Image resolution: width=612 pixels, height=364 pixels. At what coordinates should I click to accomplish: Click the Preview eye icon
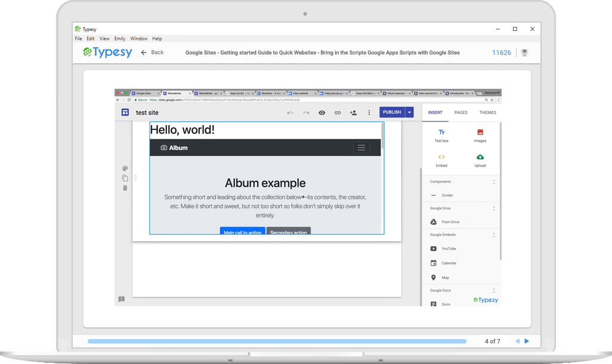[x=322, y=112]
